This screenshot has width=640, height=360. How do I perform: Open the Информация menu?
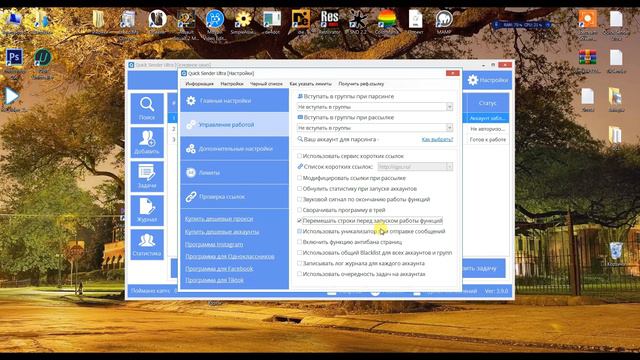[200, 84]
